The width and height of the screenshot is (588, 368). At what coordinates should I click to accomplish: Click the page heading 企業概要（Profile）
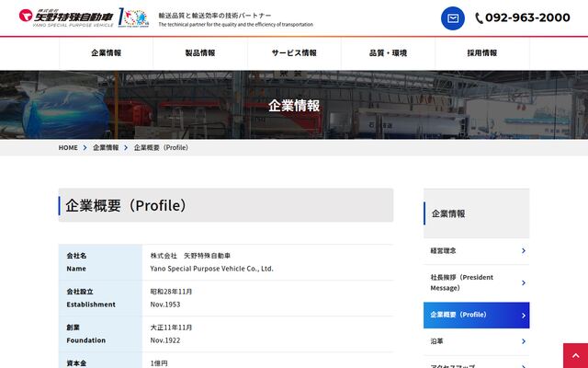127,205
